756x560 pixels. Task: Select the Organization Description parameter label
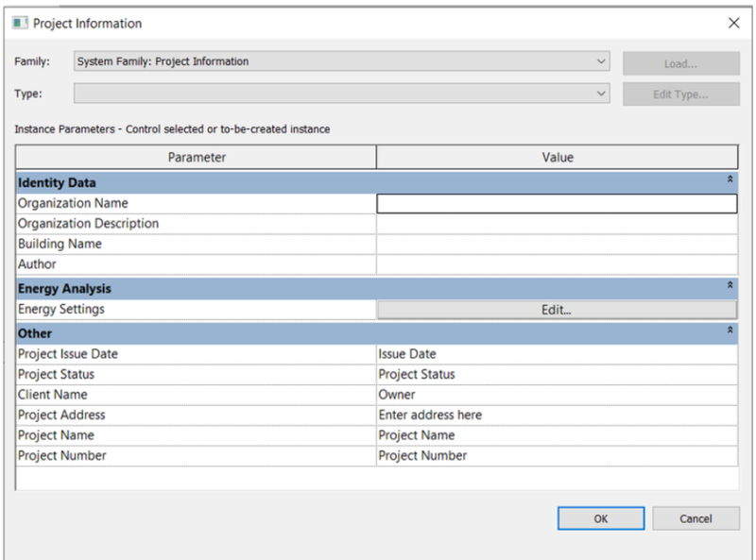click(x=88, y=224)
